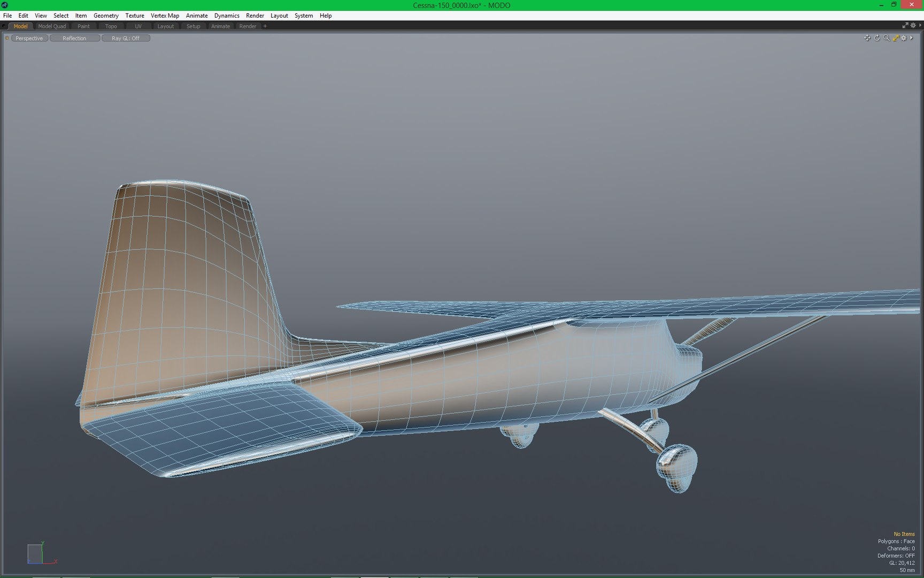The width and height of the screenshot is (924, 578).
Task: Open the Help menu
Action: point(326,16)
